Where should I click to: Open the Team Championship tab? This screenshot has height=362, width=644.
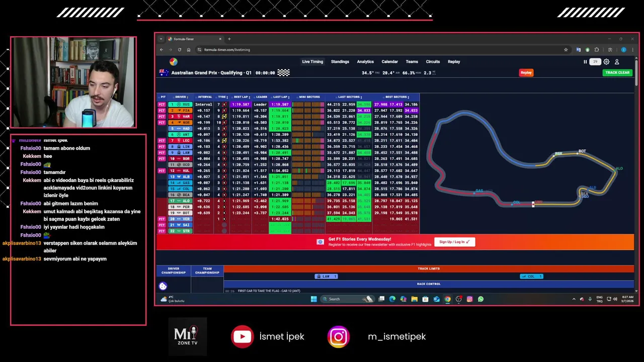point(207,270)
